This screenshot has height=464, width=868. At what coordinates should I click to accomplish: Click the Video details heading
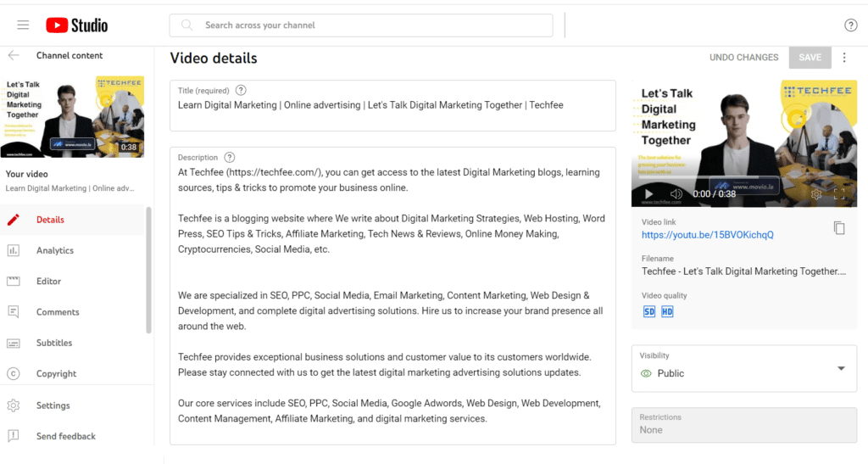coord(214,59)
